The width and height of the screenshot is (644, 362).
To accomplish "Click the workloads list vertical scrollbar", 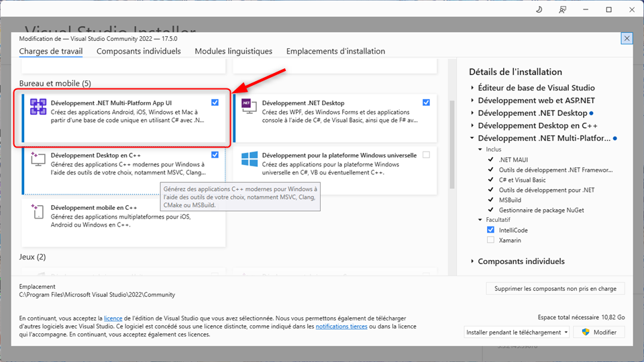I will pyautogui.click(x=452, y=145).
